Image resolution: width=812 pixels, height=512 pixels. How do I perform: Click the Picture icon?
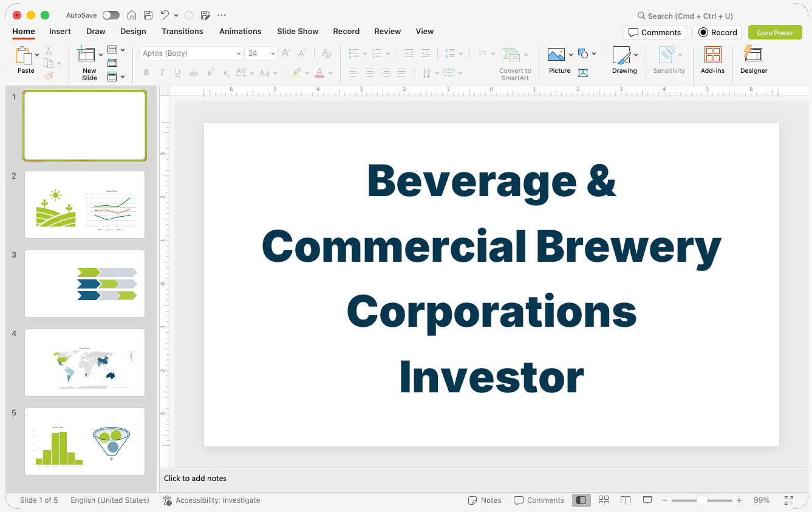pyautogui.click(x=556, y=55)
